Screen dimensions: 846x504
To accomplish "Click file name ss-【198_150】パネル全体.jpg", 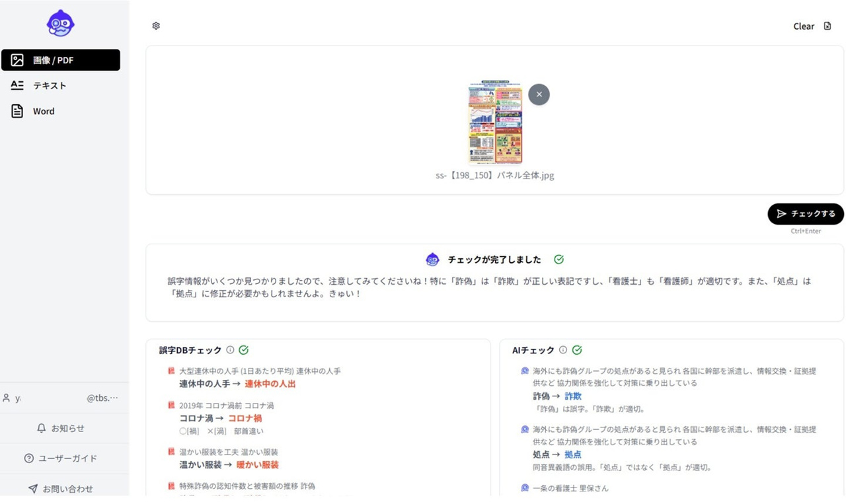I will click(x=495, y=176).
